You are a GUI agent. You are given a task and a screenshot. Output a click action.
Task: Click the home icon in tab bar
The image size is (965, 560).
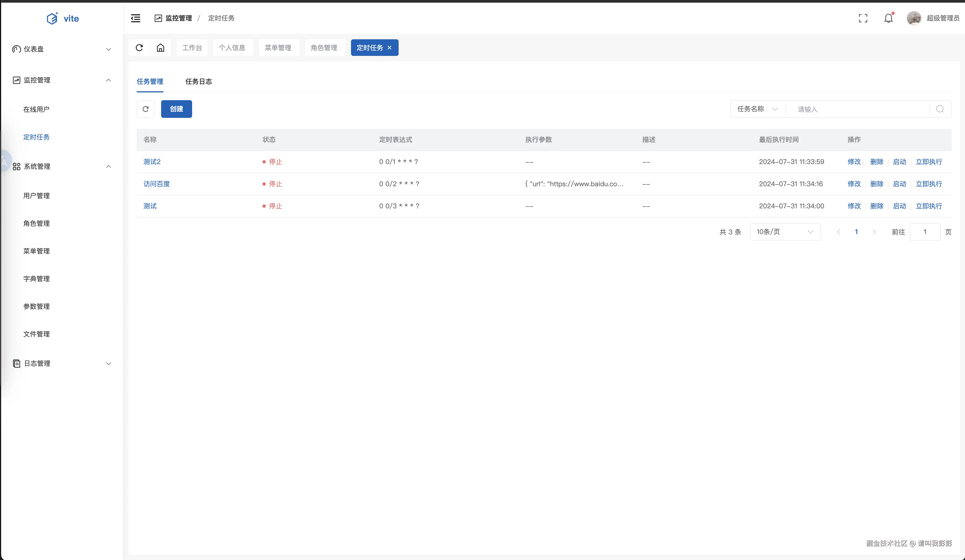click(161, 48)
